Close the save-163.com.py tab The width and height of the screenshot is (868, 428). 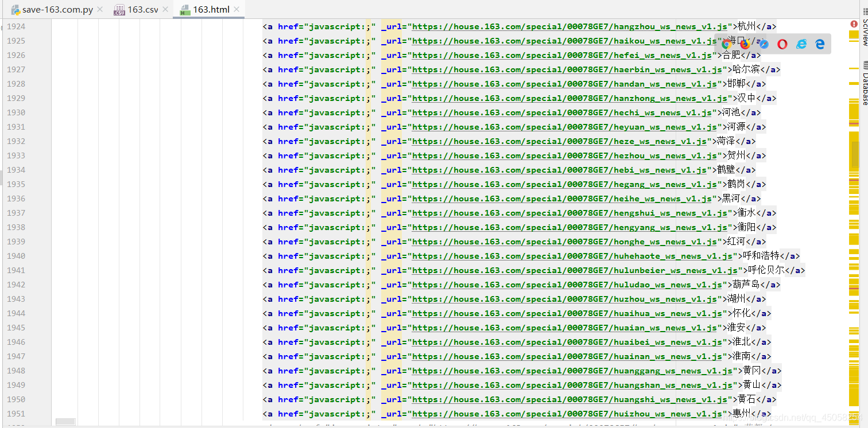click(100, 10)
